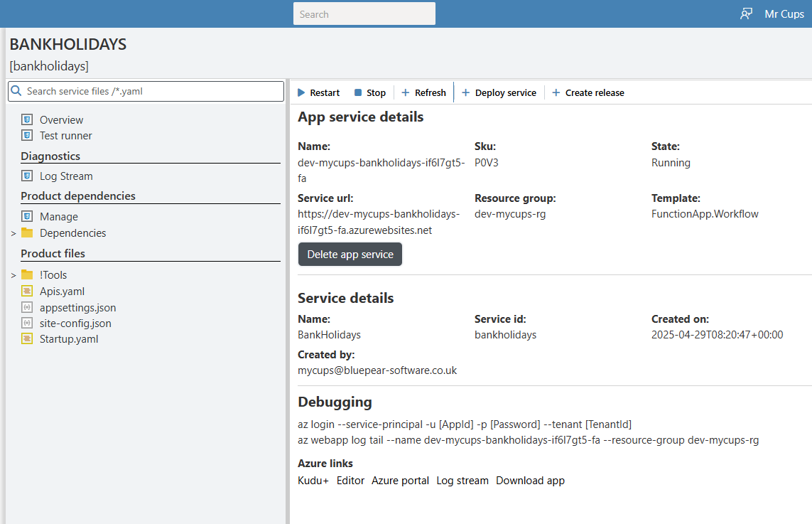Click the Startup.yaml file icon

(x=27, y=338)
